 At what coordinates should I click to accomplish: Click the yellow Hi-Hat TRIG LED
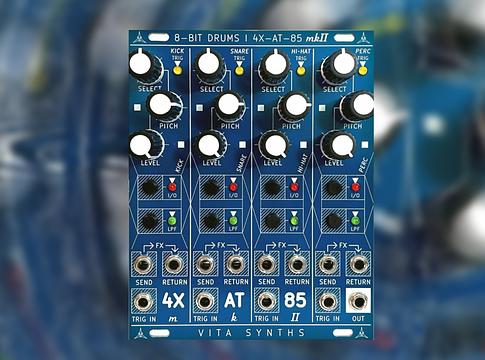[x=301, y=71]
